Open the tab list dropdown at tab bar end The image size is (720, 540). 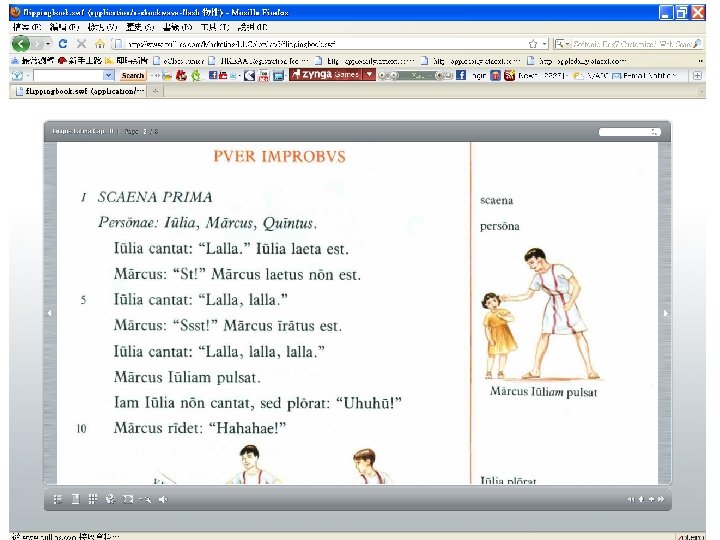(x=701, y=92)
